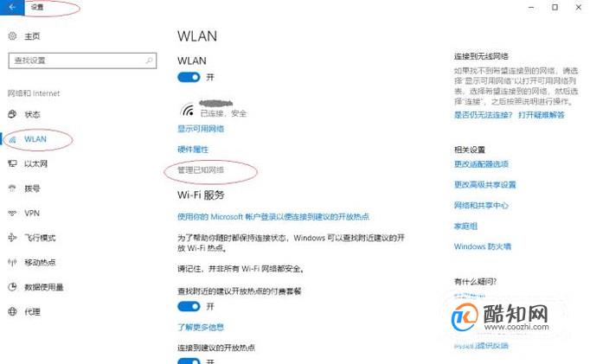590x364 pixels.
Task: Click the back arrow in title bar
Action: [x=12, y=7]
